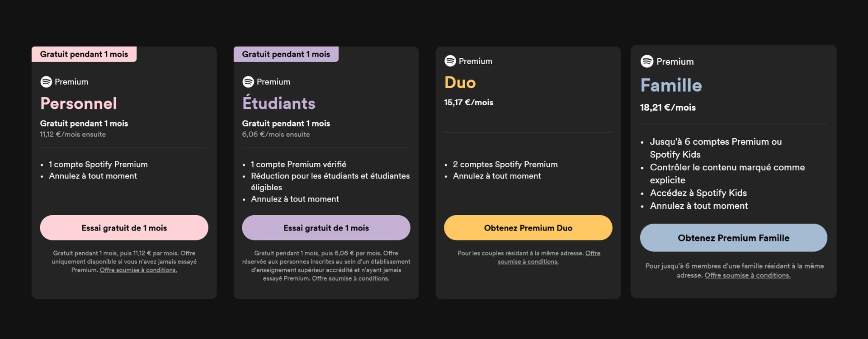Click the Spotify logo on the Duo card
Viewport: 868px width, 339px height.
point(450,61)
